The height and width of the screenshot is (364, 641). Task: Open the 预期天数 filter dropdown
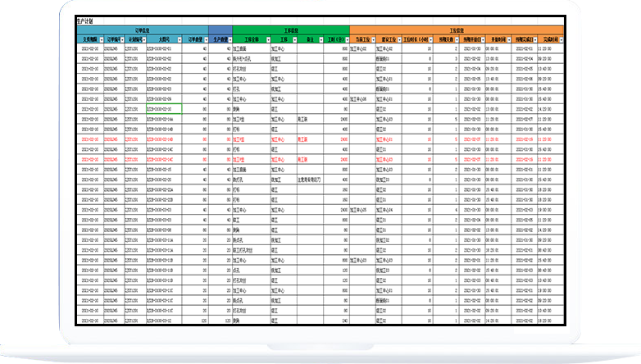[457, 39]
